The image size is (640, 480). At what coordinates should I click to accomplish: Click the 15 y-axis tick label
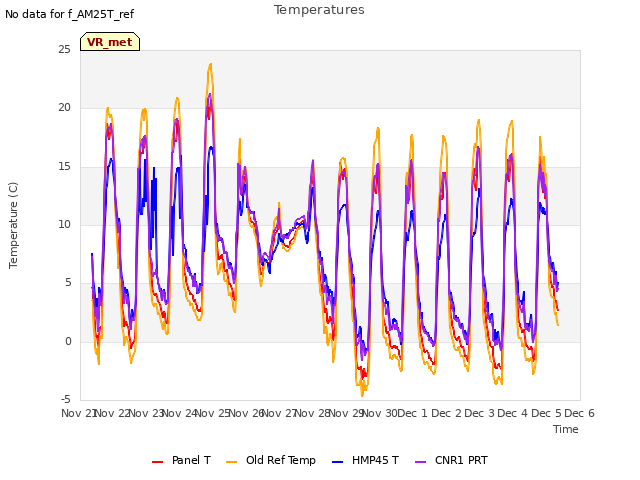[64, 167]
